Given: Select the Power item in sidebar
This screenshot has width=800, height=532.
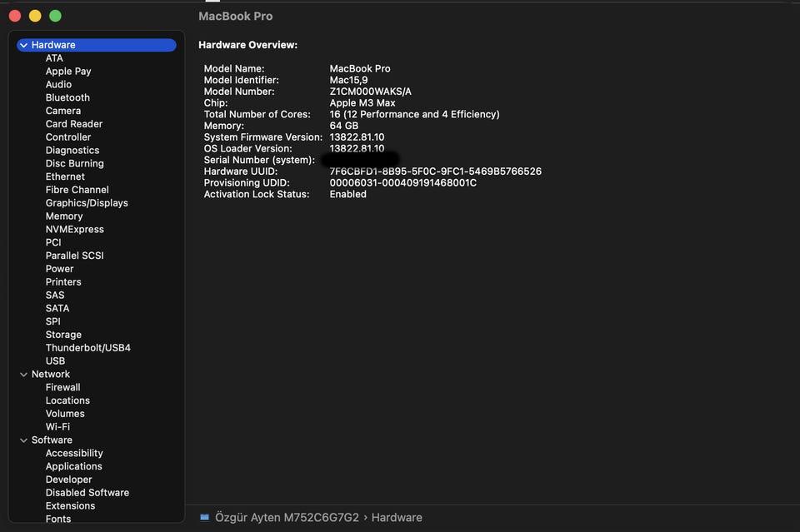Looking at the screenshot, I should [59, 268].
